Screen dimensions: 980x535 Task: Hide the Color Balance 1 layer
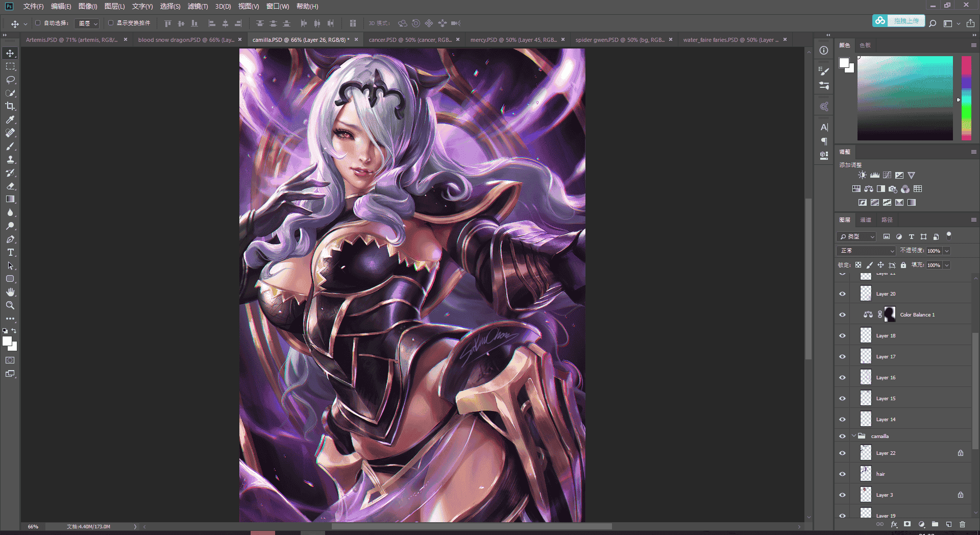pos(842,314)
